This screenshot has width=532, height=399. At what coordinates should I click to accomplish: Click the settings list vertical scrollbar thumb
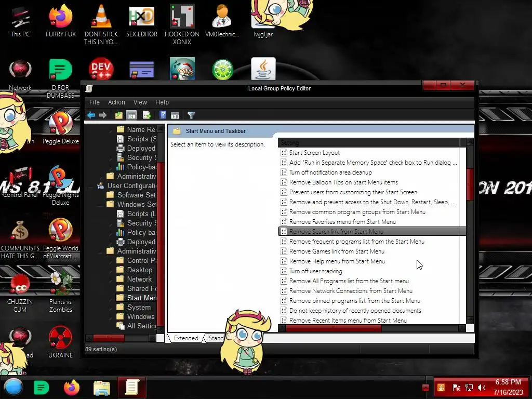pyautogui.click(x=470, y=184)
